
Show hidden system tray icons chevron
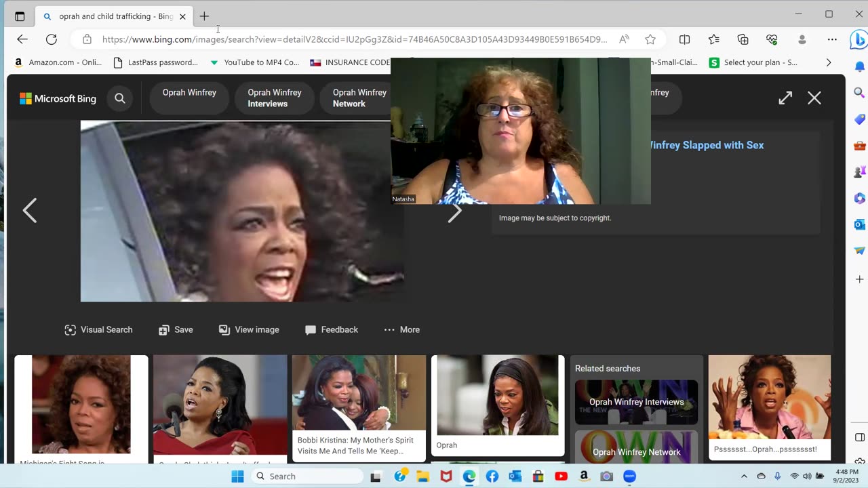coord(744,476)
